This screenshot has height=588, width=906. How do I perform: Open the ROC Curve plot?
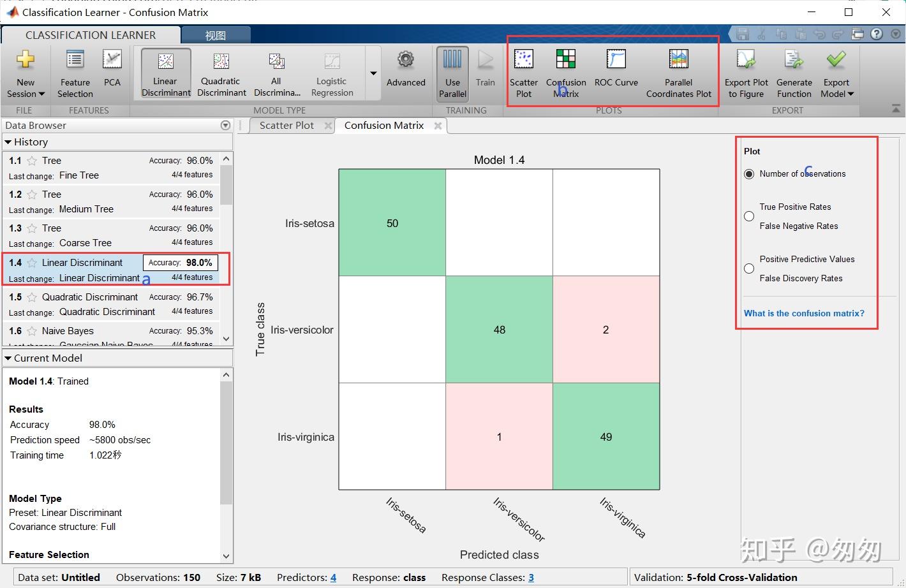pos(615,72)
